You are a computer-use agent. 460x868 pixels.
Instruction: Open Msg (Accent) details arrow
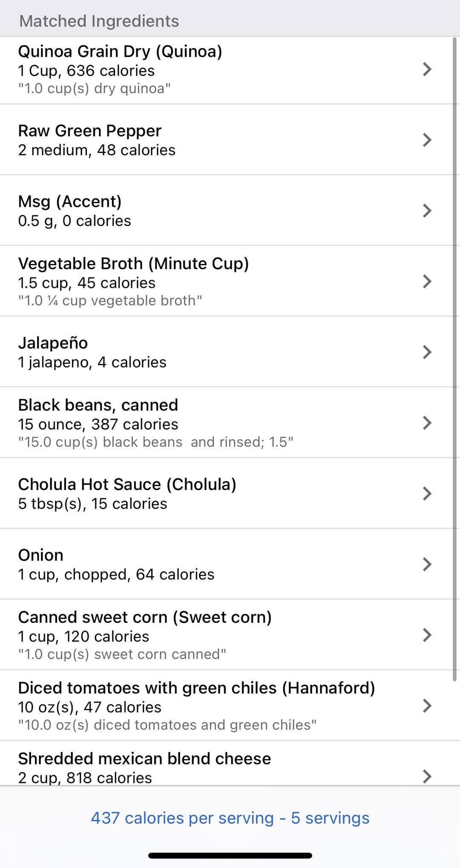tap(427, 211)
